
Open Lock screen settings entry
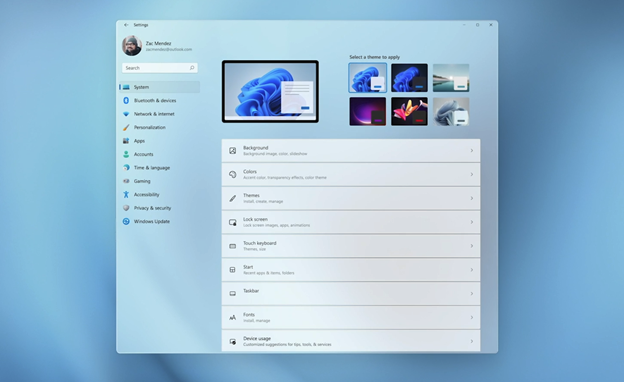click(351, 222)
